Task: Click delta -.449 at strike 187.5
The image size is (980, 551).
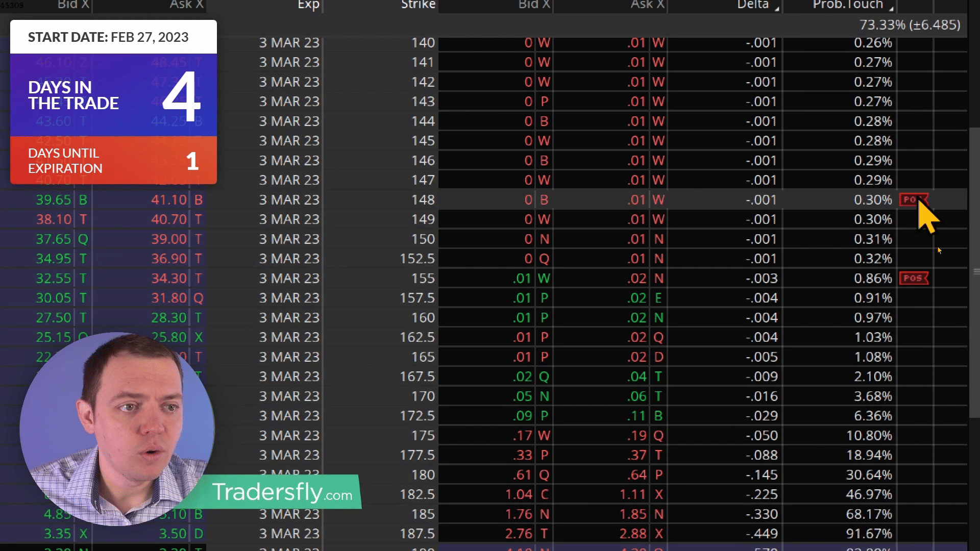Action: 762,534
